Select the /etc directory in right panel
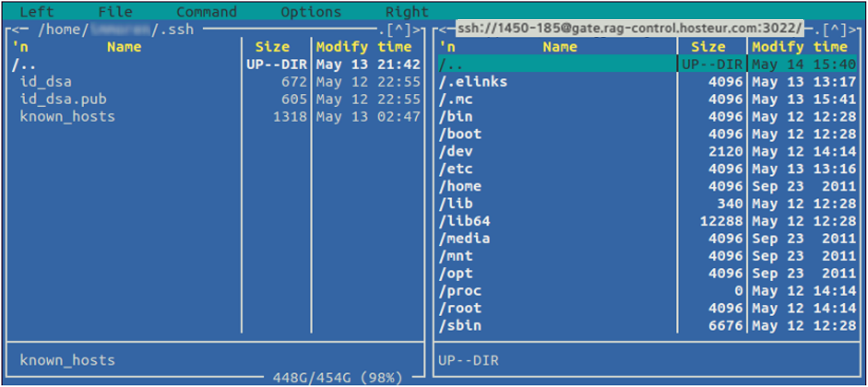 pyautogui.click(x=456, y=169)
